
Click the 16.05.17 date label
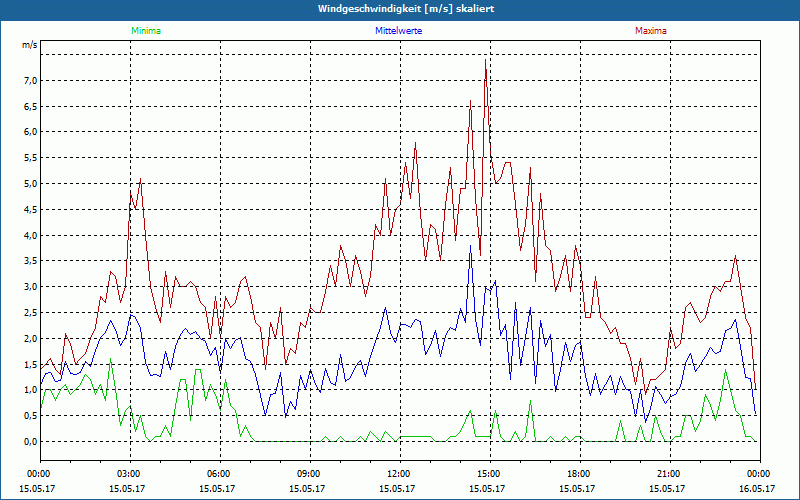[x=758, y=488]
